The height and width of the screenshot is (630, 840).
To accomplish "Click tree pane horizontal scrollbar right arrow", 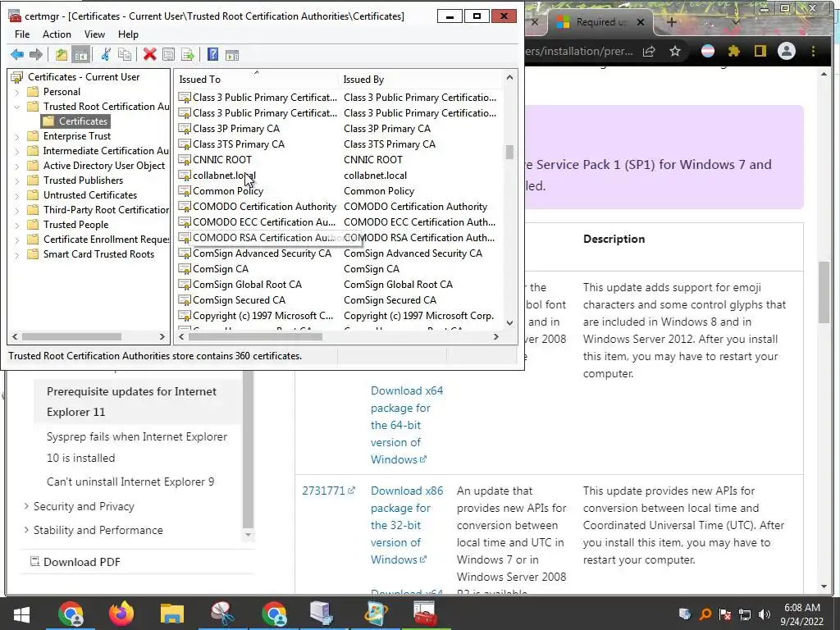I will (x=162, y=336).
